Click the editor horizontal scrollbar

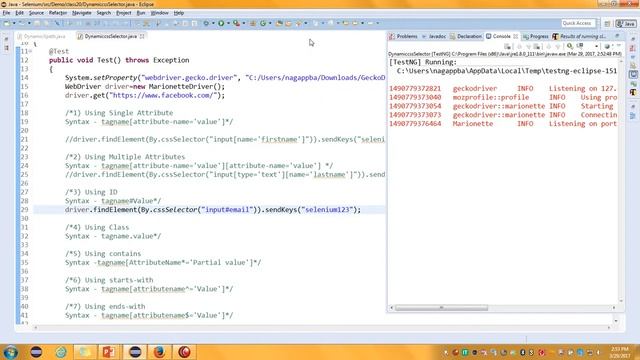coord(322,327)
